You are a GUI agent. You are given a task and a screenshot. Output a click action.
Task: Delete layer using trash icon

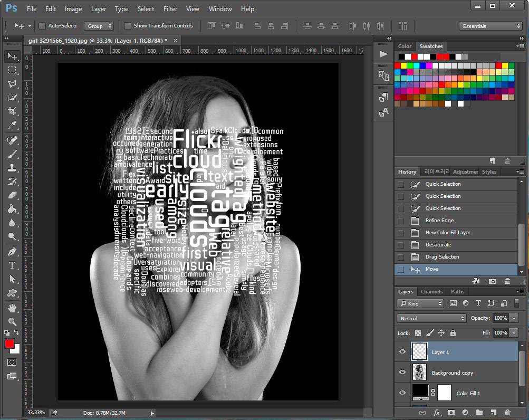point(507,413)
